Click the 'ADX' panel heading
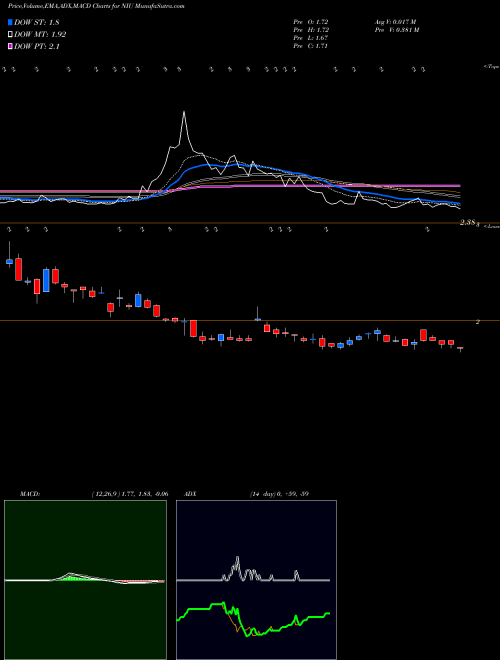The width and height of the screenshot is (500, 660). click(191, 494)
